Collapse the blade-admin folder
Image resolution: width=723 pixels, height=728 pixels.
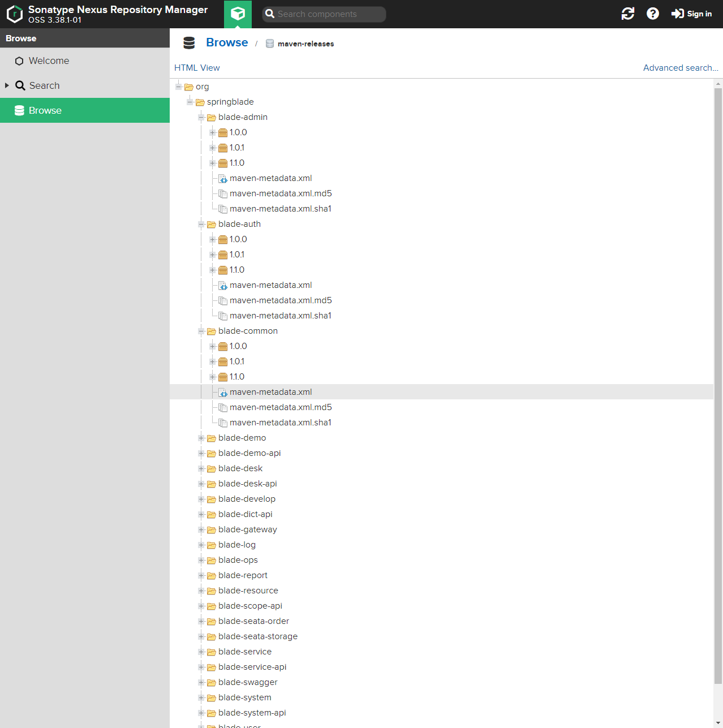pyautogui.click(x=201, y=117)
